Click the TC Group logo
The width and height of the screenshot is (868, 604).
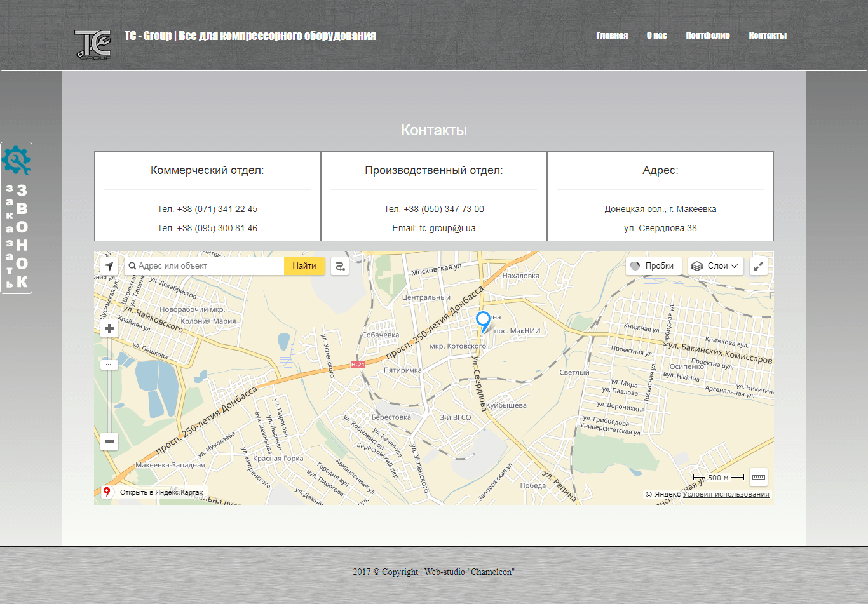click(x=93, y=44)
